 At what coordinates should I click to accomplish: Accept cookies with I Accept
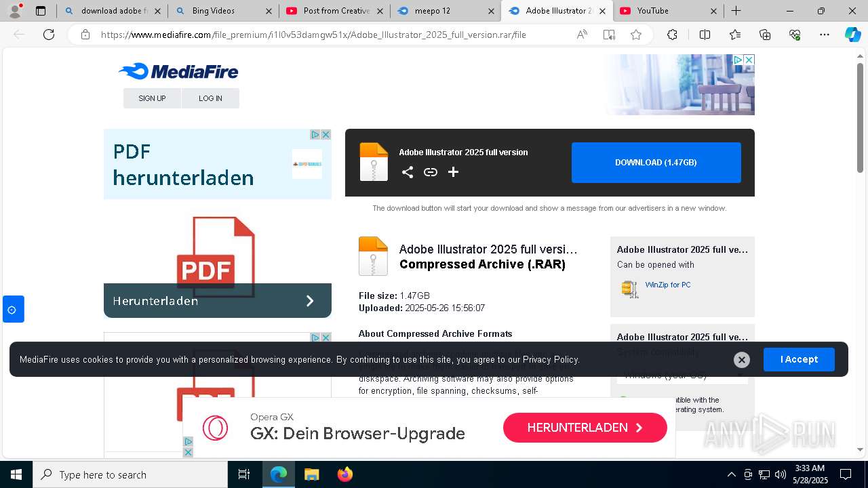799,359
